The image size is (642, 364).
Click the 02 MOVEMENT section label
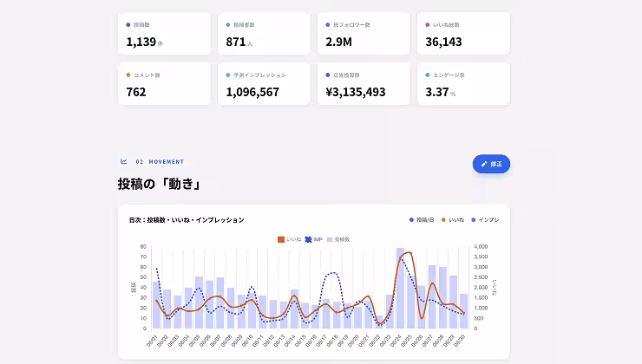click(160, 161)
